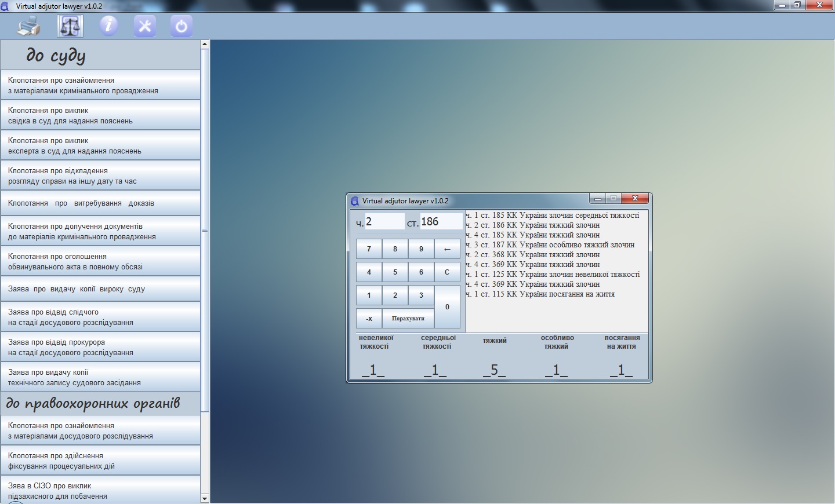This screenshot has width=835, height=504.
Task: Open Клопотання про долучення документів
Action: (x=100, y=231)
